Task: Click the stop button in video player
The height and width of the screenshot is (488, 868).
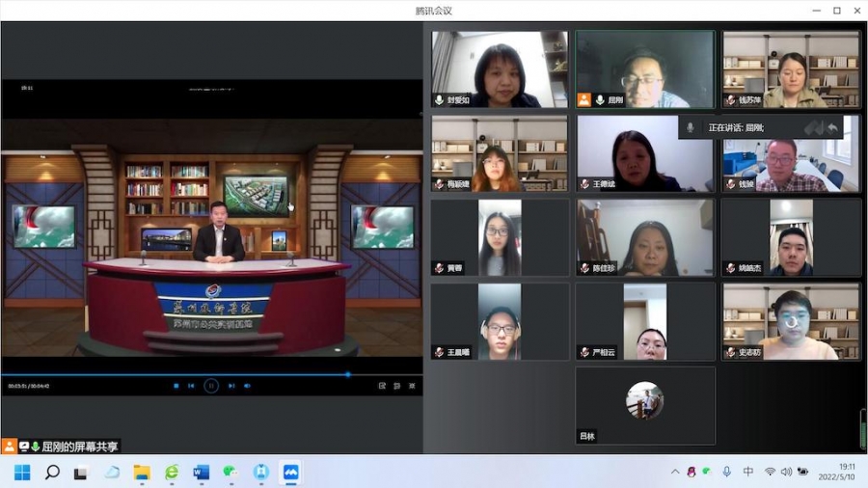Action: [x=176, y=386]
